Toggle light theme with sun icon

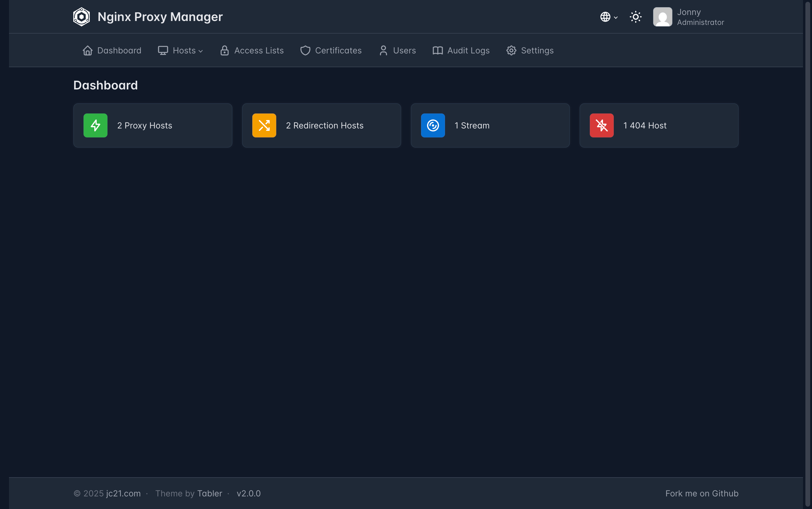635,17
